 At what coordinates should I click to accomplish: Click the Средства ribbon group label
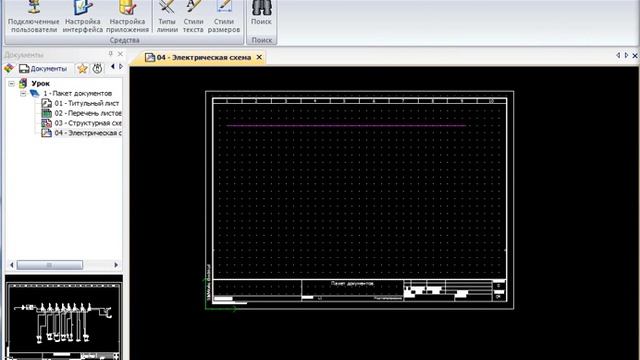pyautogui.click(x=124, y=40)
